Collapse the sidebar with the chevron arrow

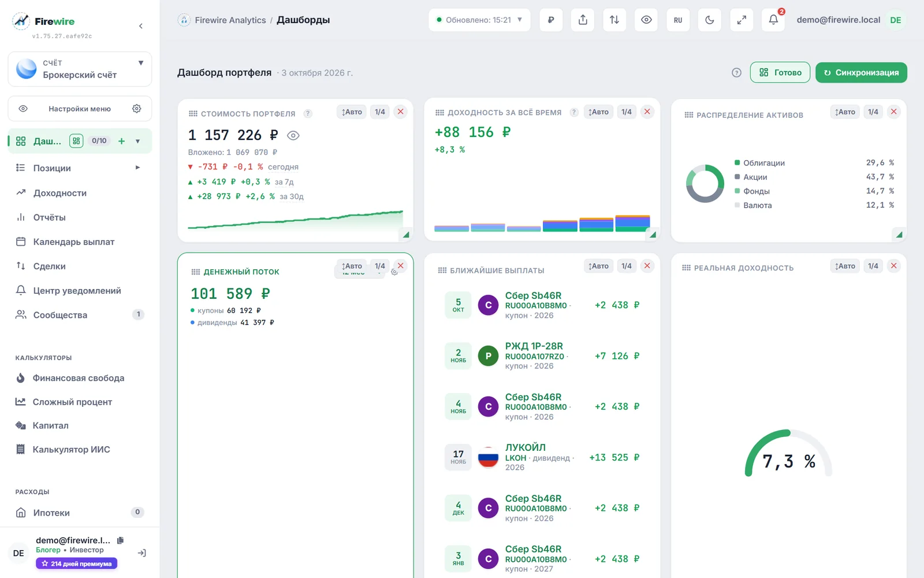(141, 26)
